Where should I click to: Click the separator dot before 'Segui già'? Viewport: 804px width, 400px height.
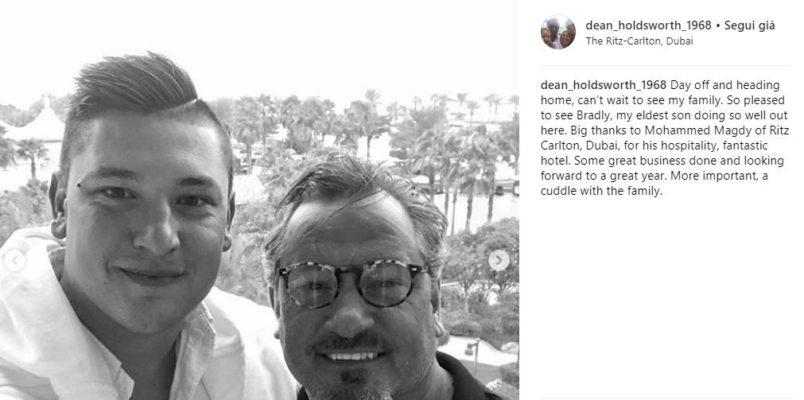click(718, 26)
